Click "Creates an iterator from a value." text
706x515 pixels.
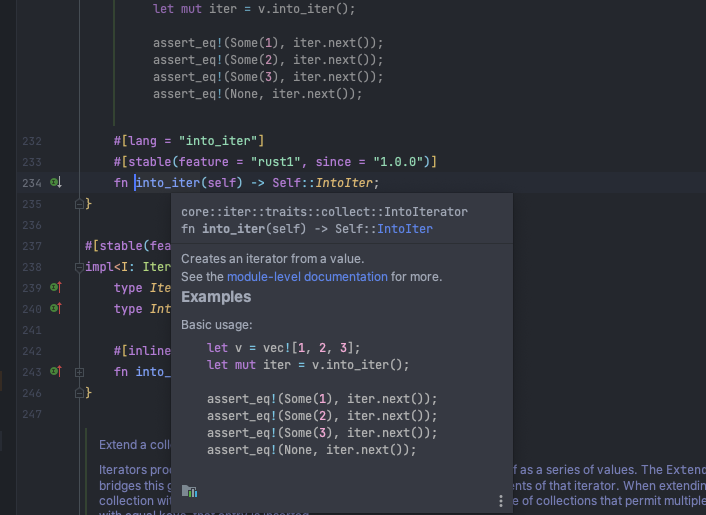(x=272, y=259)
